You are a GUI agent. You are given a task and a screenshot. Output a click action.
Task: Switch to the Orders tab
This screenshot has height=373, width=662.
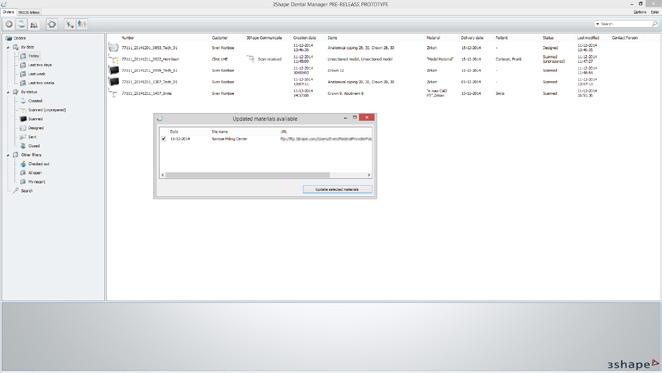[x=8, y=12]
